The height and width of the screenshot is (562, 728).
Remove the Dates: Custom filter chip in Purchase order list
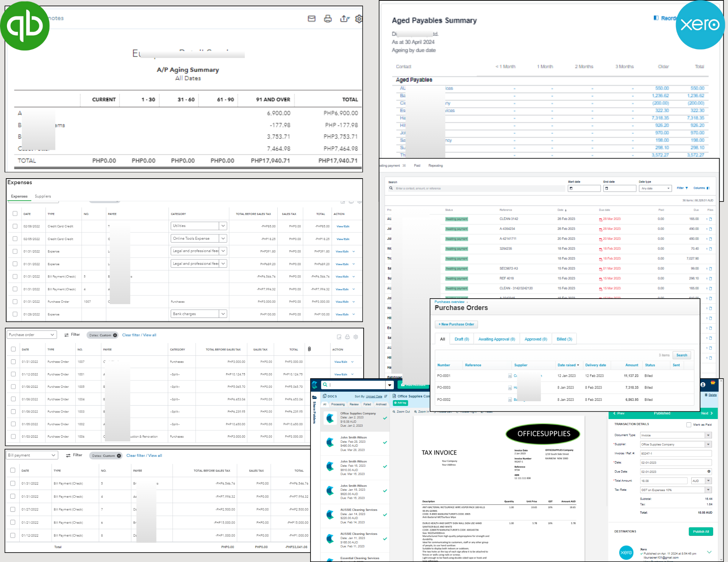point(115,335)
